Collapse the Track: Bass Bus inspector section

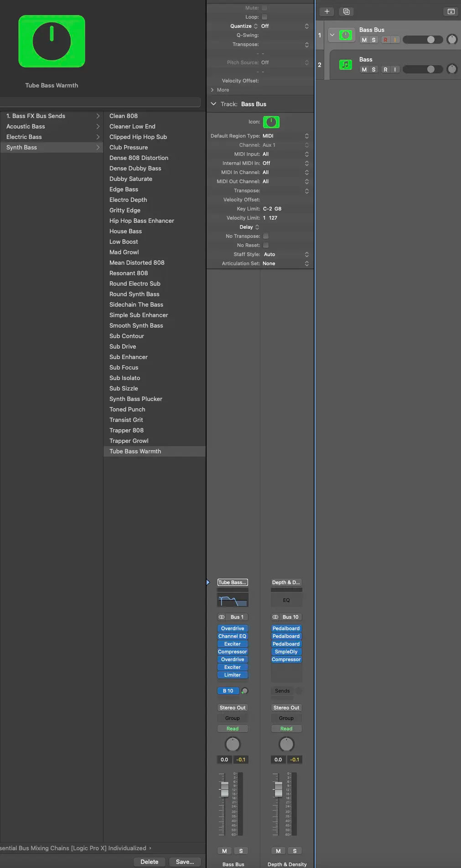click(x=213, y=104)
